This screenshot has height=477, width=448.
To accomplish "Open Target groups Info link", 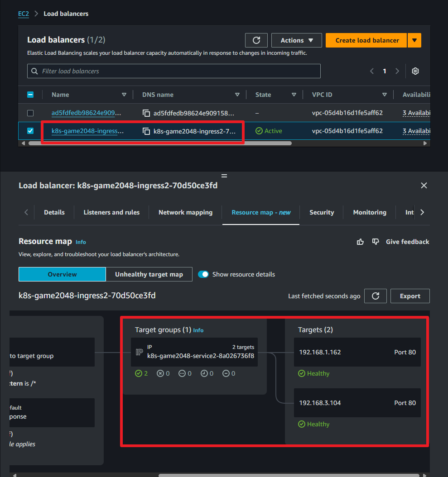I will pos(198,330).
